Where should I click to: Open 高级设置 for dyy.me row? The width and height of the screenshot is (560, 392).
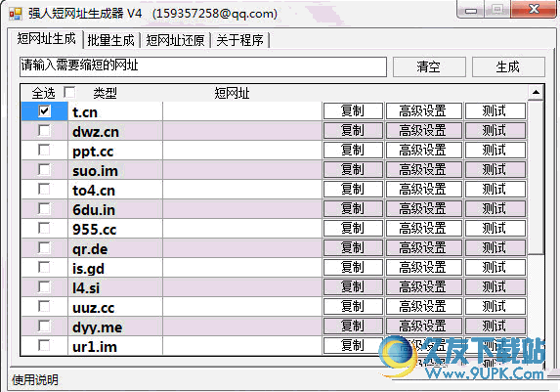(x=423, y=326)
